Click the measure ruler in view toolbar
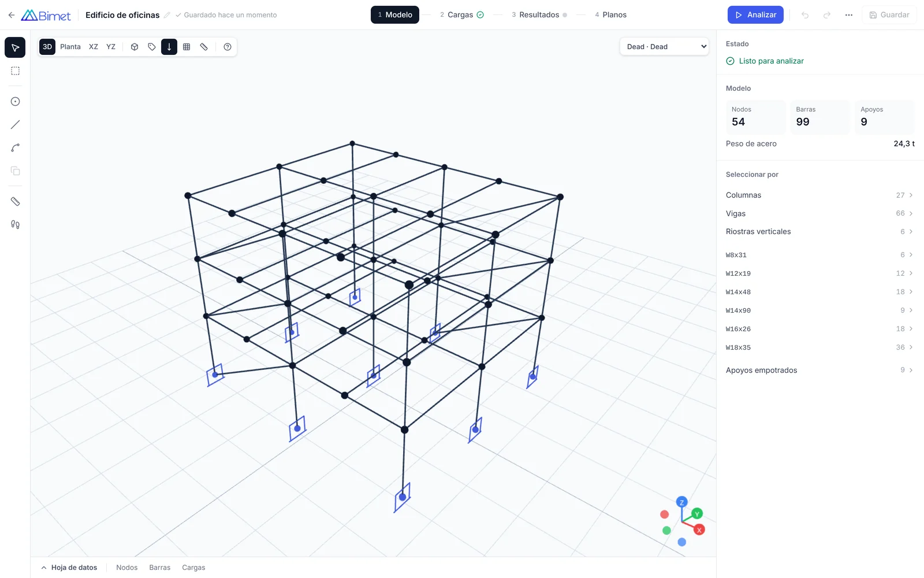Image resolution: width=924 pixels, height=578 pixels. (x=204, y=47)
